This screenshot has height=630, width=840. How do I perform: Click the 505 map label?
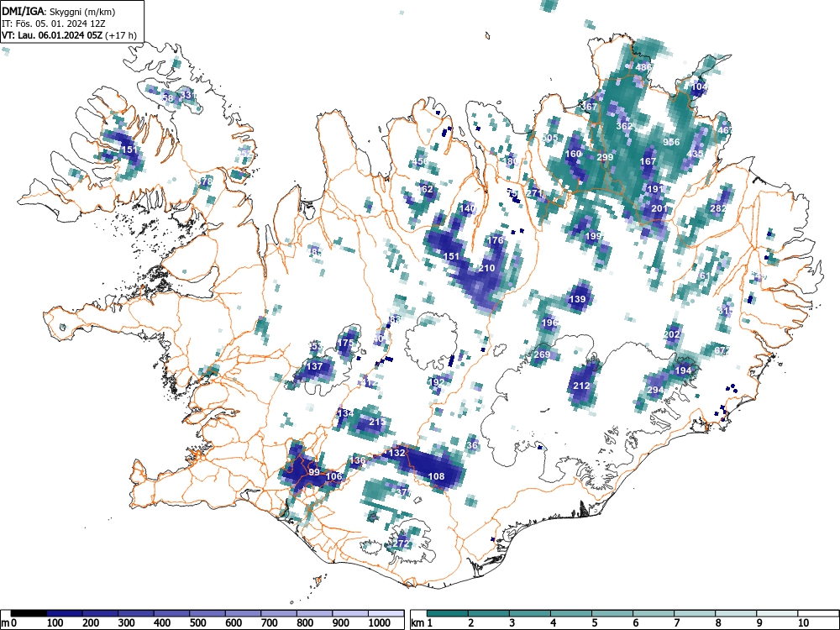pyautogui.click(x=549, y=139)
